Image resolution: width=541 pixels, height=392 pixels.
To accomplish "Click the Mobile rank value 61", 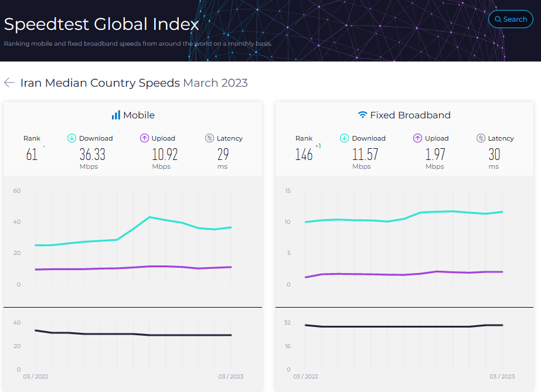I will [x=32, y=155].
